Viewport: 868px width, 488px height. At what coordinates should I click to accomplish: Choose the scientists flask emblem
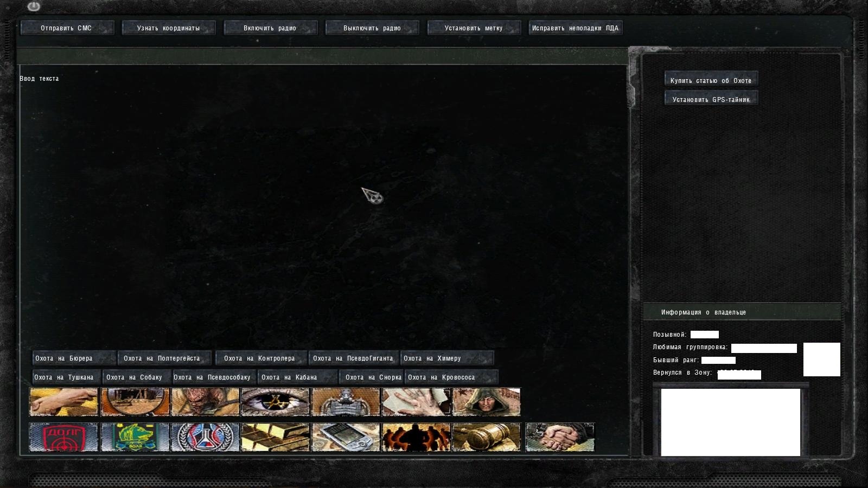pyautogui.click(x=205, y=437)
